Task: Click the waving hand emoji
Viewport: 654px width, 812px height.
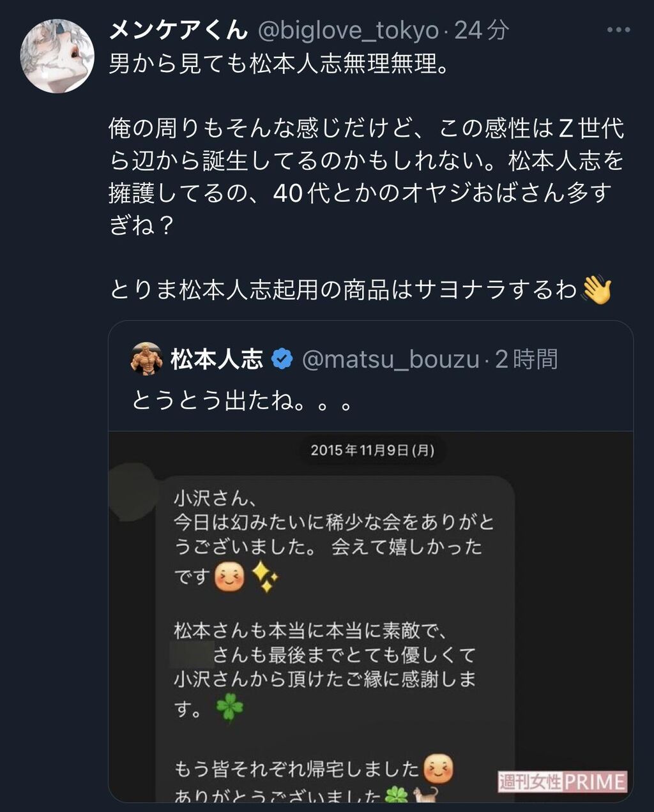Action: (x=597, y=290)
